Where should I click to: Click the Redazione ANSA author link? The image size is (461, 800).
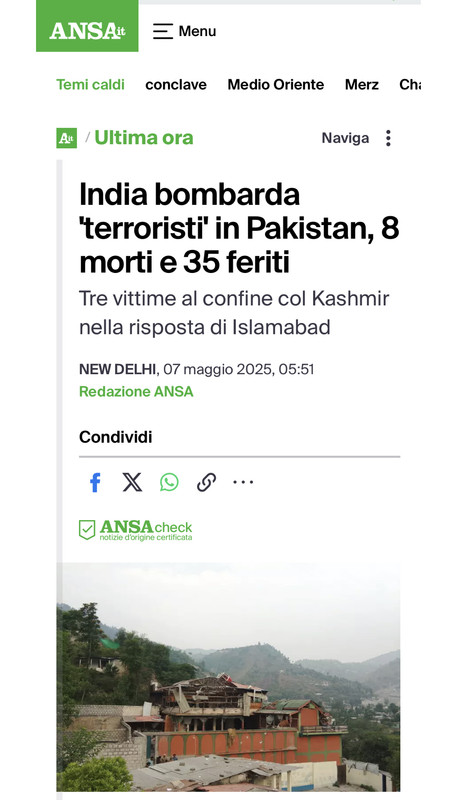coord(136,392)
